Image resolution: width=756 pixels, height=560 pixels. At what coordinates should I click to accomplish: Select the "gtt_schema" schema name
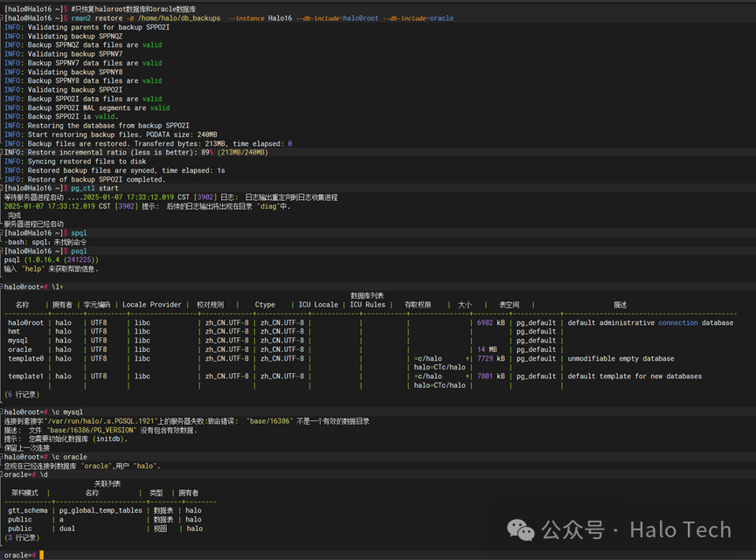(x=28, y=510)
